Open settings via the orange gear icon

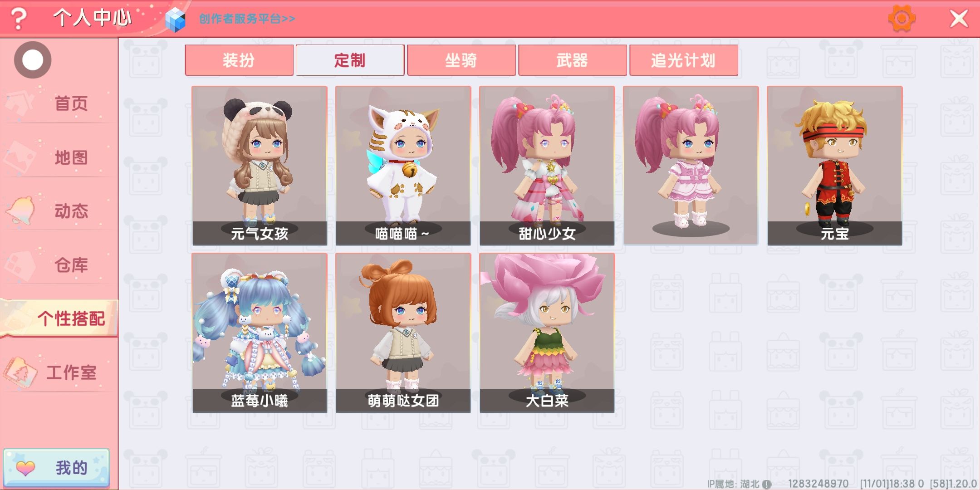pyautogui.click(x=901, y=19)
